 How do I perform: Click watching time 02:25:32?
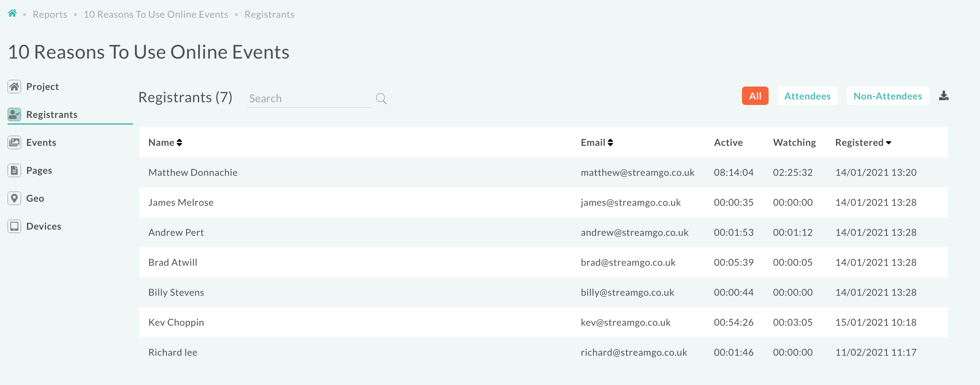coord(793,172)
